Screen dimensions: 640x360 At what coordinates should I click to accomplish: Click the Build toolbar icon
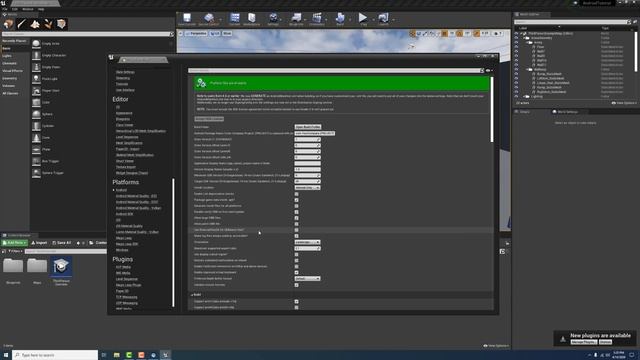(340, 18)
